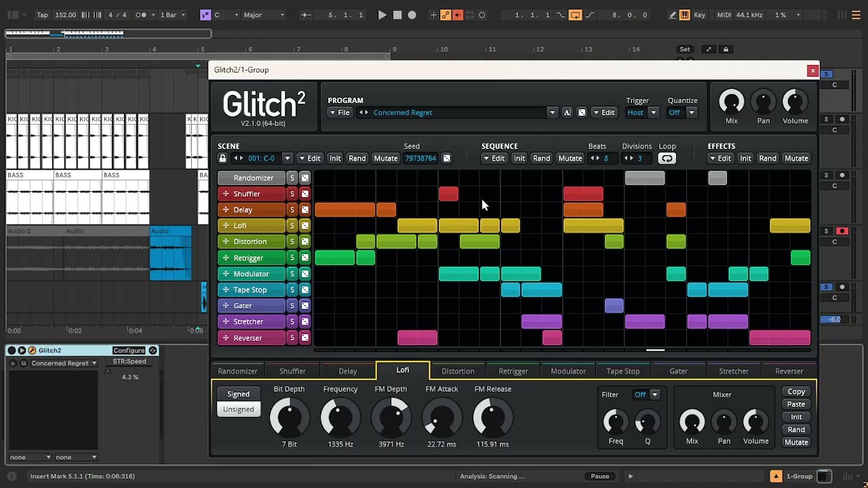Click the Seed randomize dice icon

click(x=446, y=159)
